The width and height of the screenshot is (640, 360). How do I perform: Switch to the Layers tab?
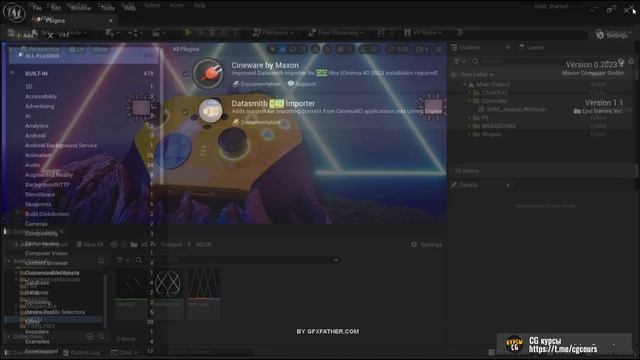(531, 48)
